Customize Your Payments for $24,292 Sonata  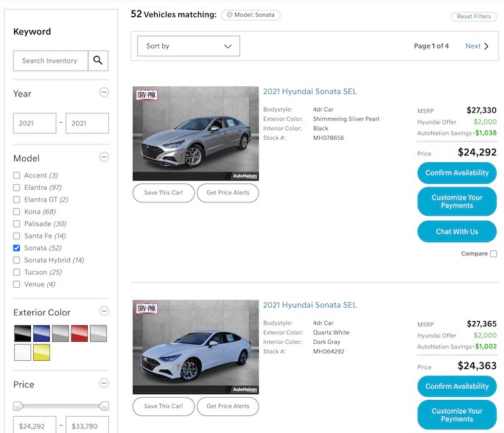click(x=457, y=201)
